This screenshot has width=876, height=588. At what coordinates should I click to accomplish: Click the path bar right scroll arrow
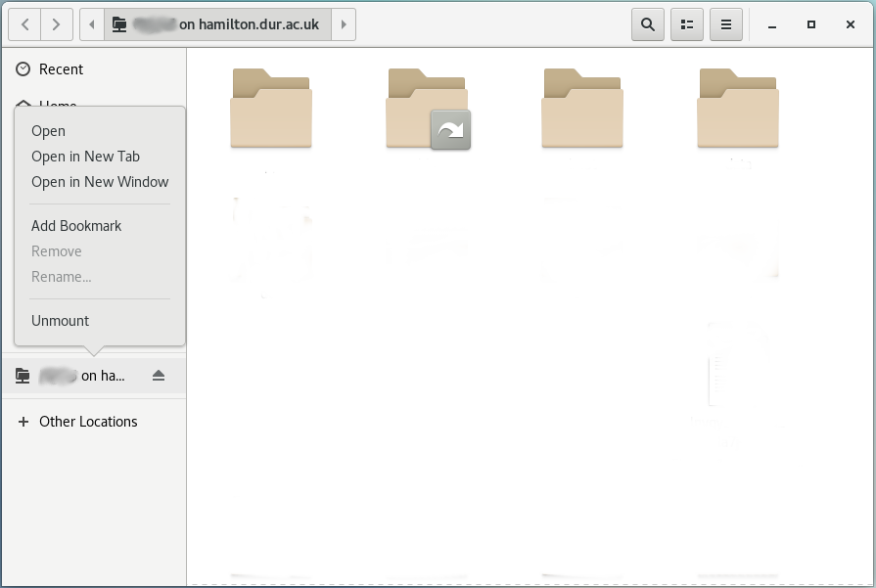(344, 24)
